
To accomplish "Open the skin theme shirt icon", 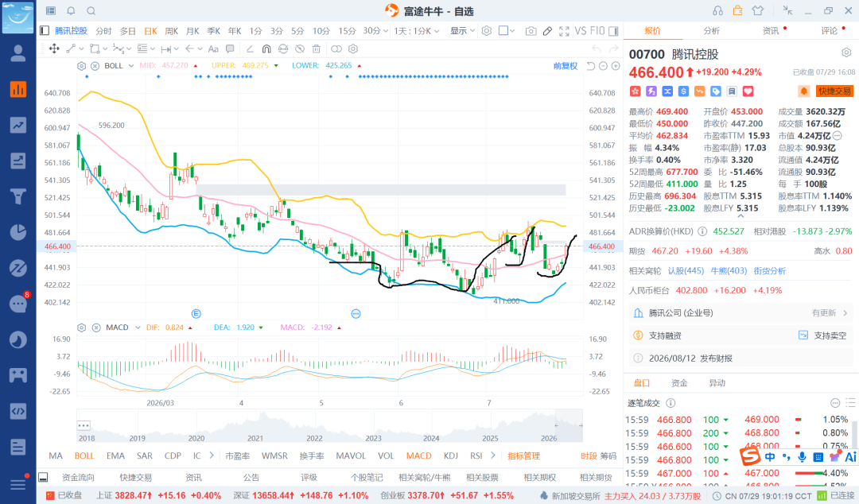I will tap(758, 10).
